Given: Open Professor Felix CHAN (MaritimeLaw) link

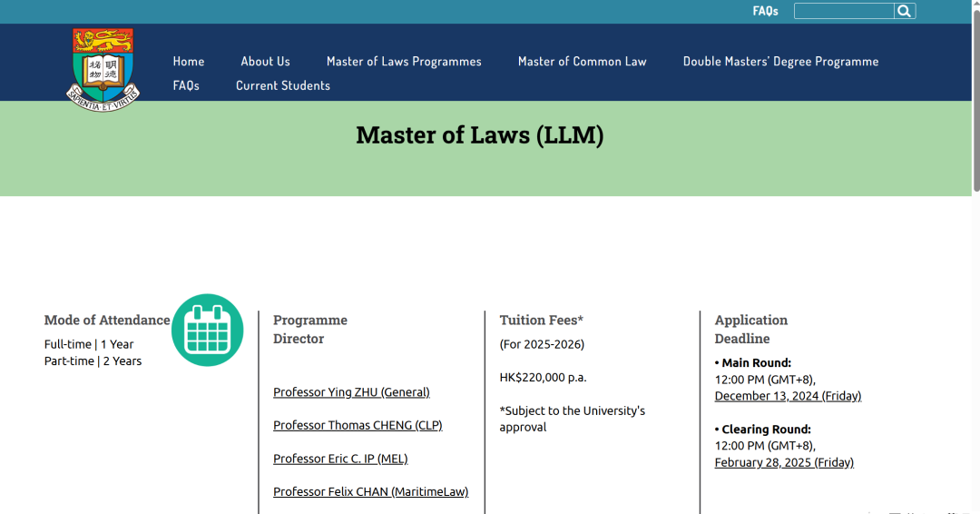Looking at the screenshot, I should click(370, 491).
